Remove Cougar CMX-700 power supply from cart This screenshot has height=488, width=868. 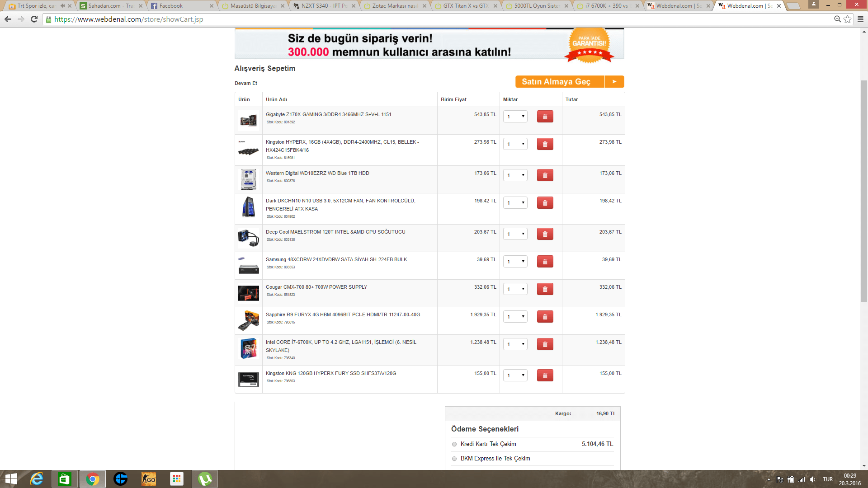(545, 289)
